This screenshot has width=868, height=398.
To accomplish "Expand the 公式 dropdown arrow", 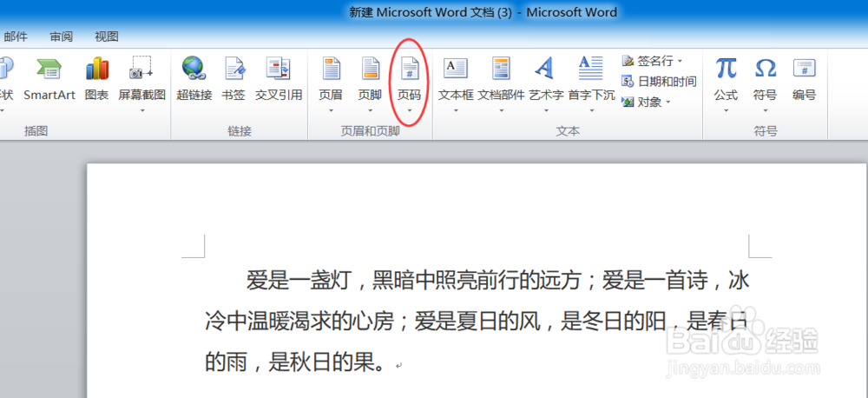I will tap(726, 111).
